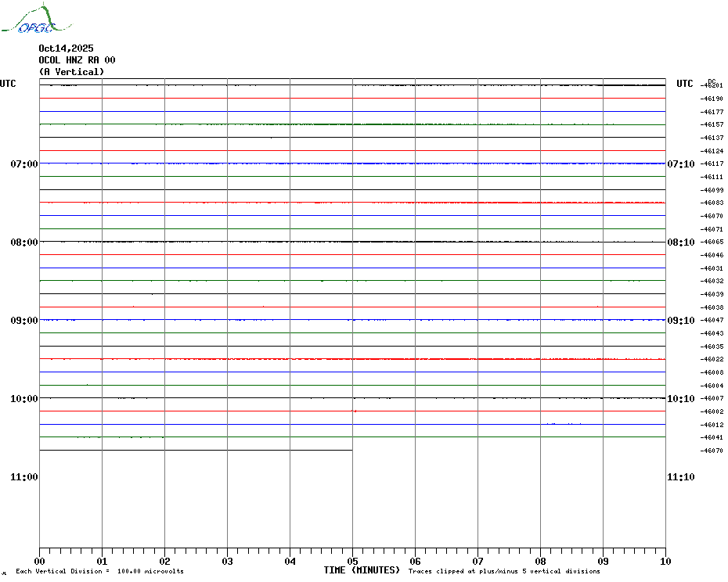This screenshot has width=728, height=582.
Task: Click the (A Vertical) component label
Action: (x=70, y=72)
